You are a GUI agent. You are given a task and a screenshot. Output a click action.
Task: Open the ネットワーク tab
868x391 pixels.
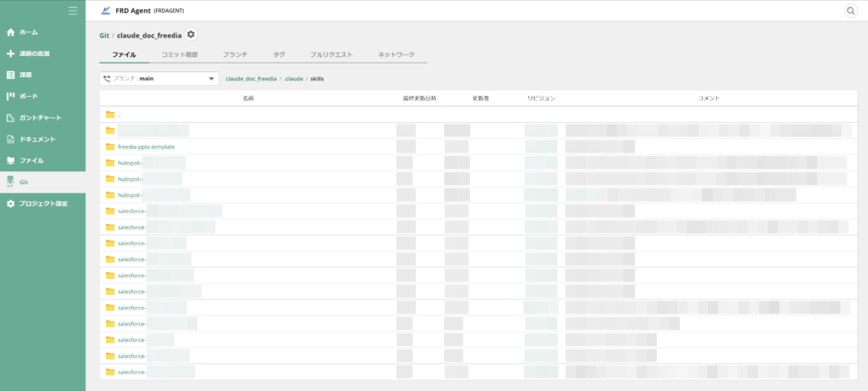point(396,55)
